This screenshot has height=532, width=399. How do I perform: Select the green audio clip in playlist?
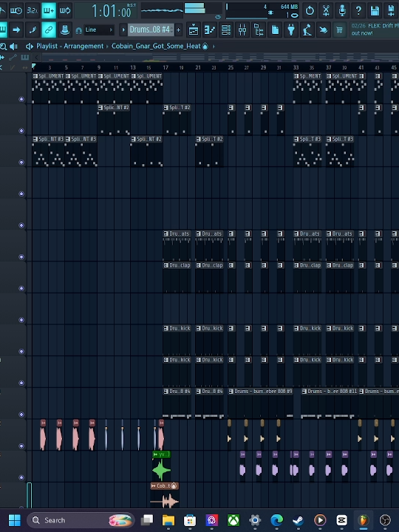coord(161,466)
